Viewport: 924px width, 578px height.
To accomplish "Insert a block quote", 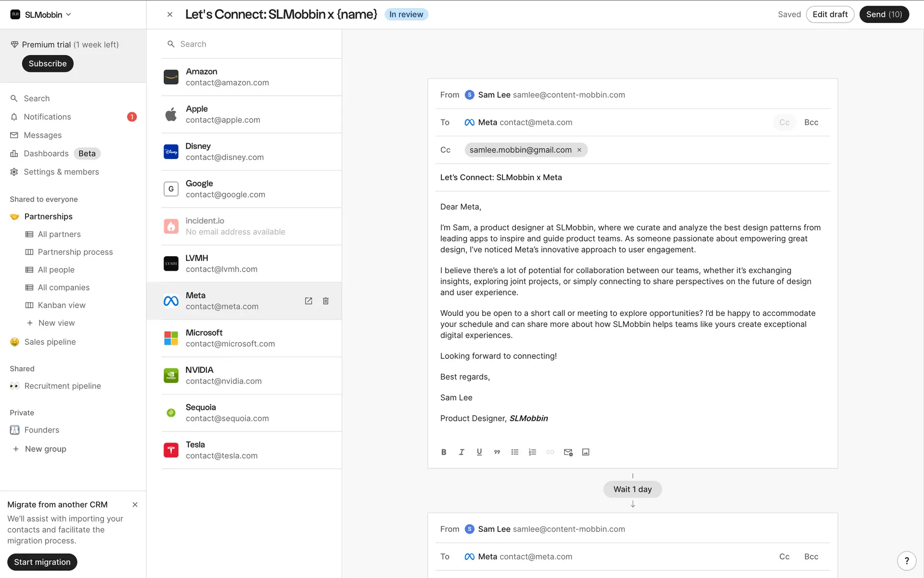I will coord(497,452).
